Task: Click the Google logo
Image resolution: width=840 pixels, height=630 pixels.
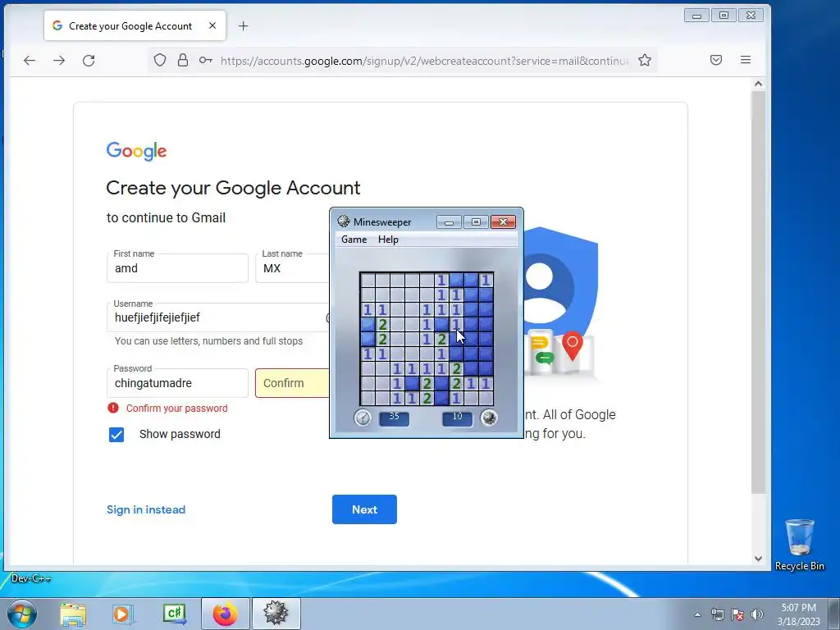Action: 137,151
